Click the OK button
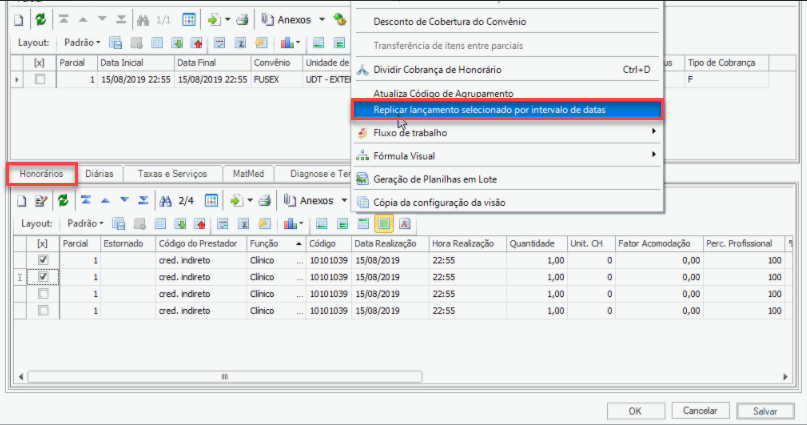This screenshot has height=425, width=807. 635,411
